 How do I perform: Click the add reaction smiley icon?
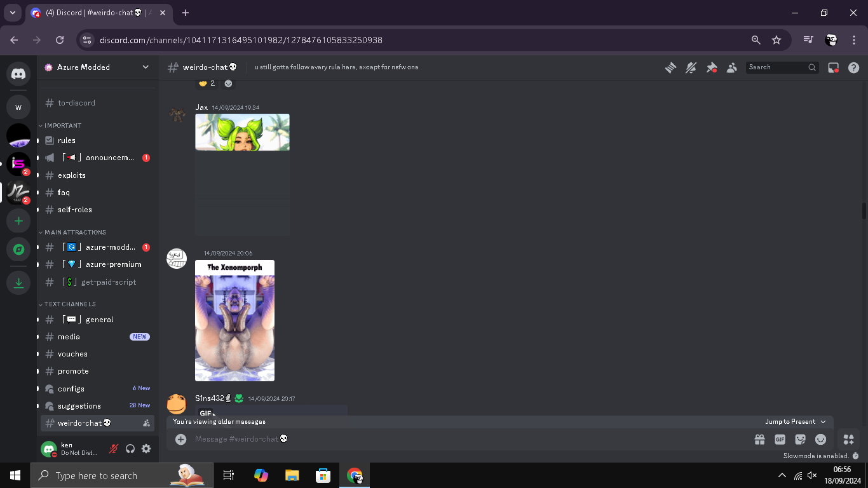pos(229,83)
